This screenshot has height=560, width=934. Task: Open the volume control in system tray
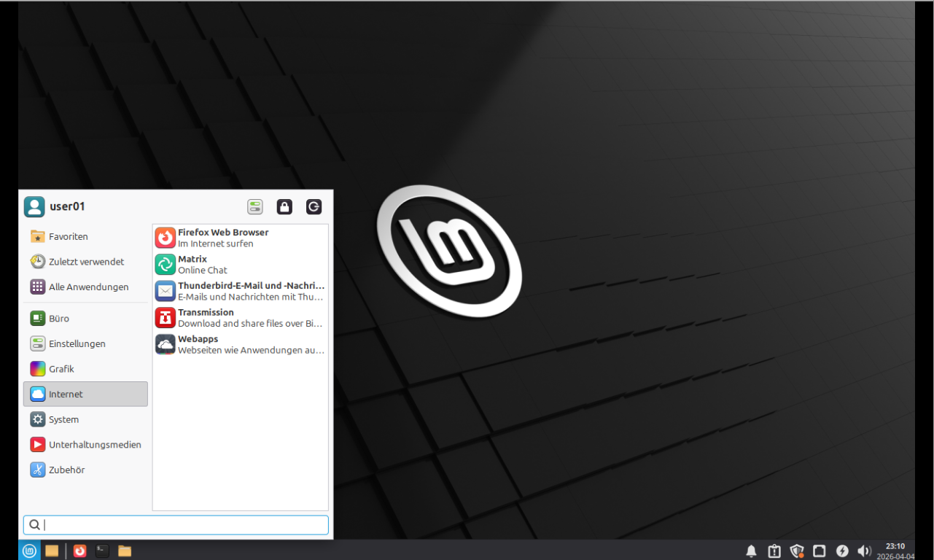click(864, 551)
